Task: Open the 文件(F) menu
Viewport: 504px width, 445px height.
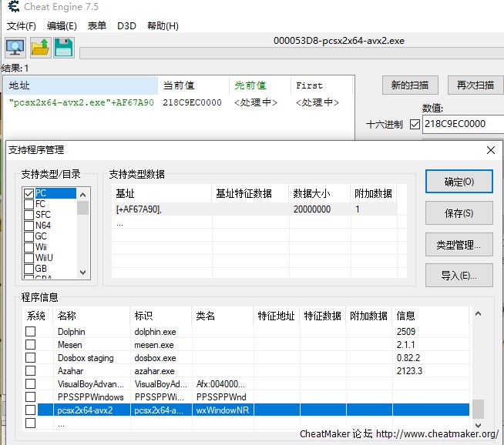Action: [22, 25]
